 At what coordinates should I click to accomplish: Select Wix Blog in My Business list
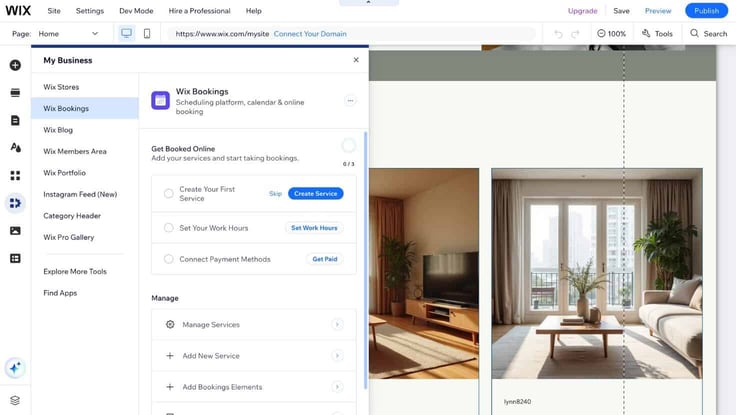pos(85,130)
